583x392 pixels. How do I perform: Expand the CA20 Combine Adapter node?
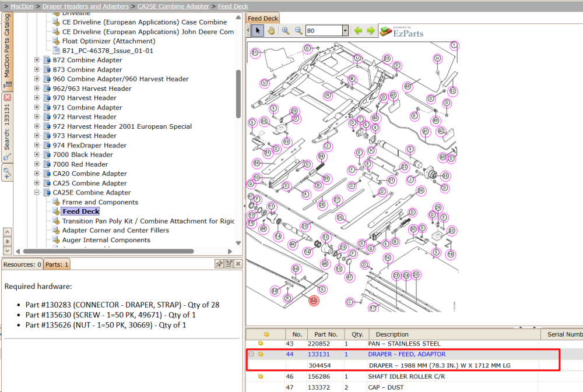[x=37, y=174]
